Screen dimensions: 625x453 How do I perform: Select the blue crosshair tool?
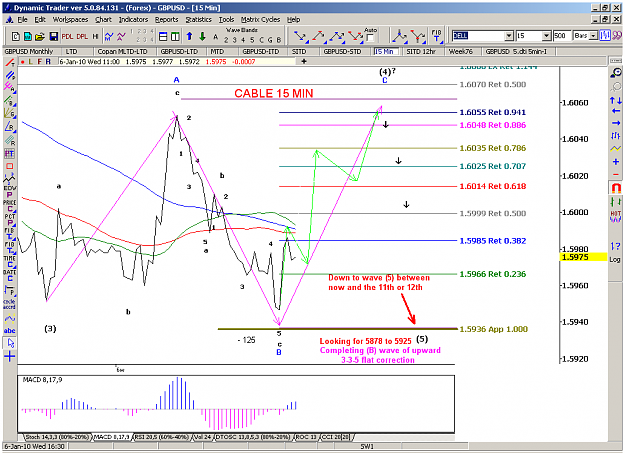tap(10, 356)
